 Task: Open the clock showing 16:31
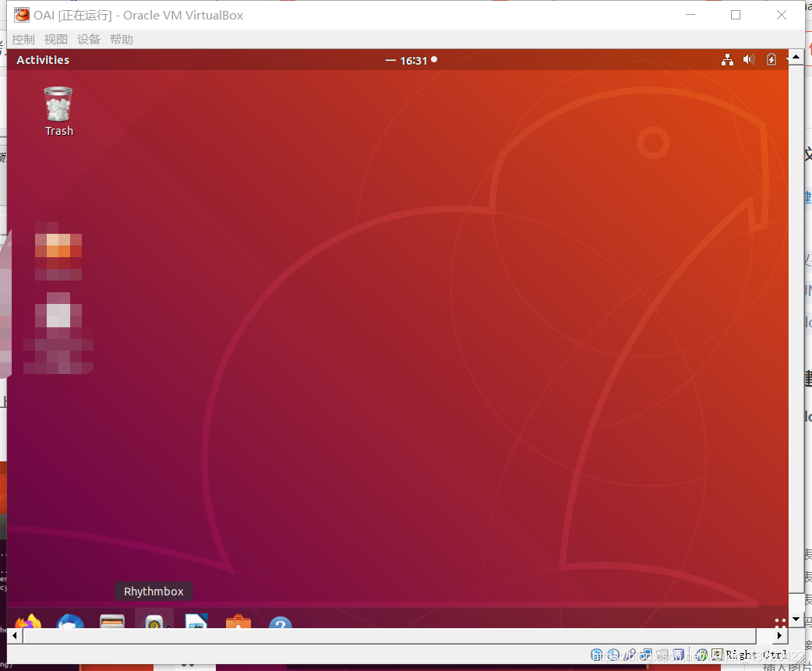[413, 61]
